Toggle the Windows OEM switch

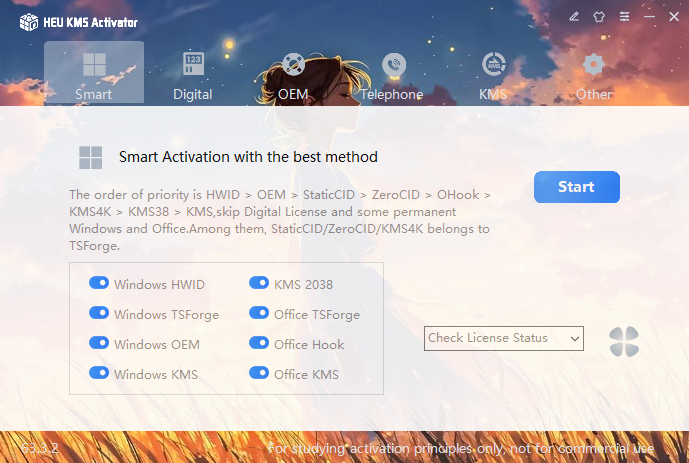(99, 343)
